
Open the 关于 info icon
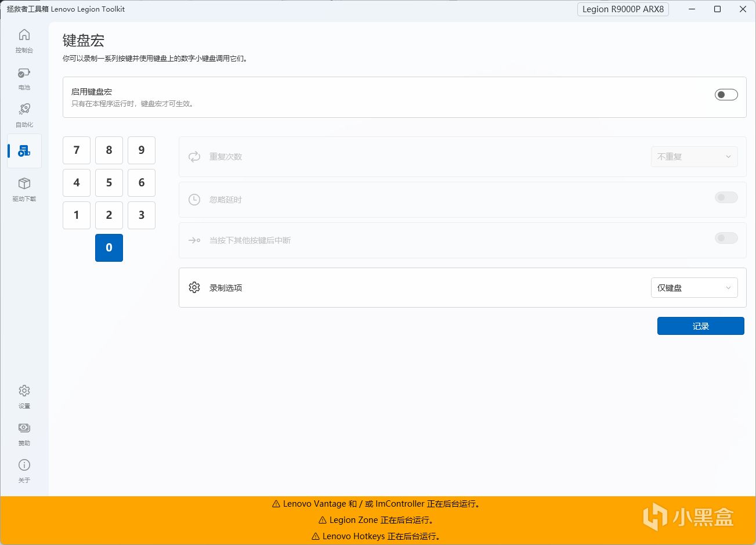24,465
